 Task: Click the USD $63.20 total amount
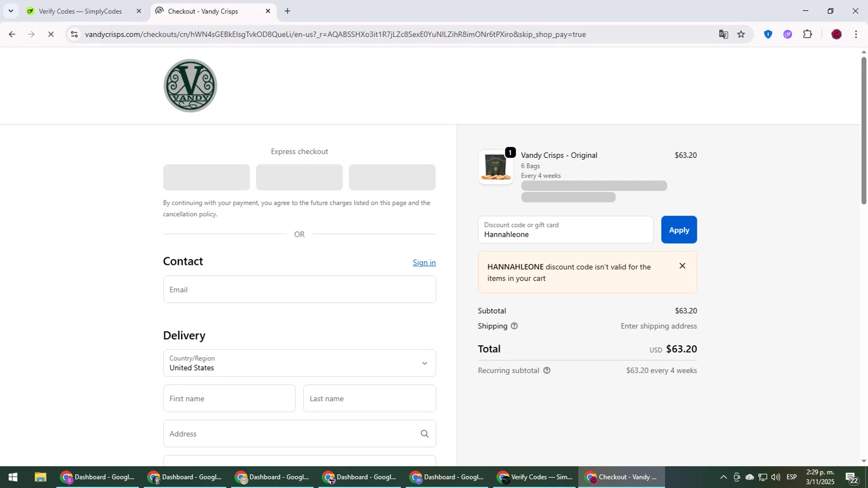coord(673,349)
